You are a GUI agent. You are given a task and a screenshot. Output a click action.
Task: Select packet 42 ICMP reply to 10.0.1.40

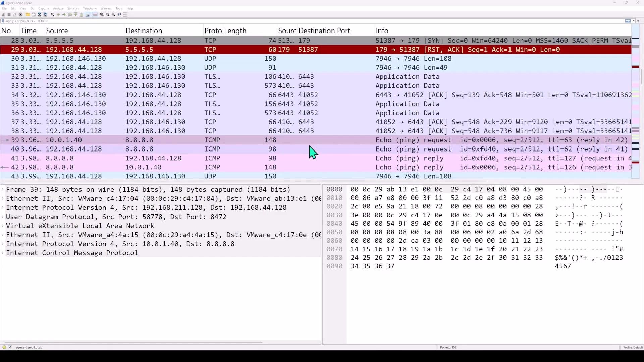[316, 167]
